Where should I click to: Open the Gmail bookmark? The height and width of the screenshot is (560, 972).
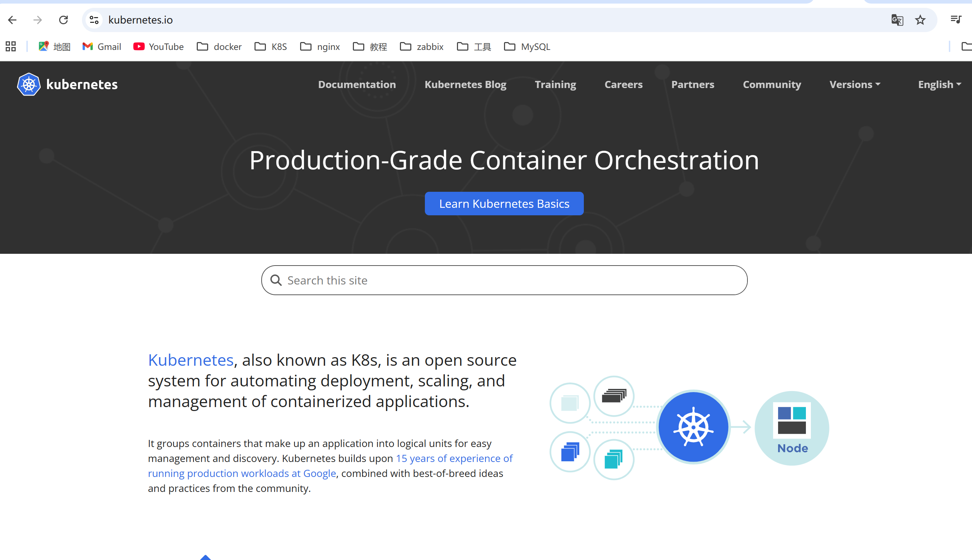[x=102, y=47]
